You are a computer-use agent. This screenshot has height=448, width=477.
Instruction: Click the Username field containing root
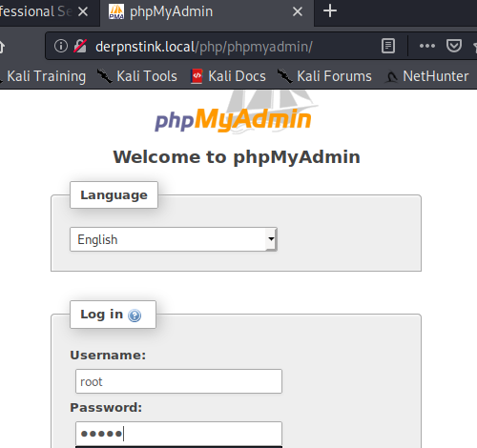tap(178, 381)
